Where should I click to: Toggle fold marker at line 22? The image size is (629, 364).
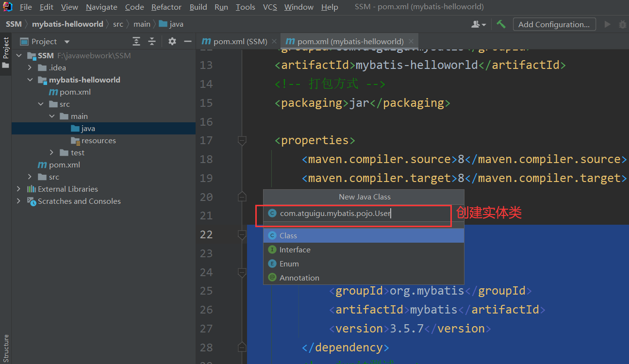click(x=242, y=234)
